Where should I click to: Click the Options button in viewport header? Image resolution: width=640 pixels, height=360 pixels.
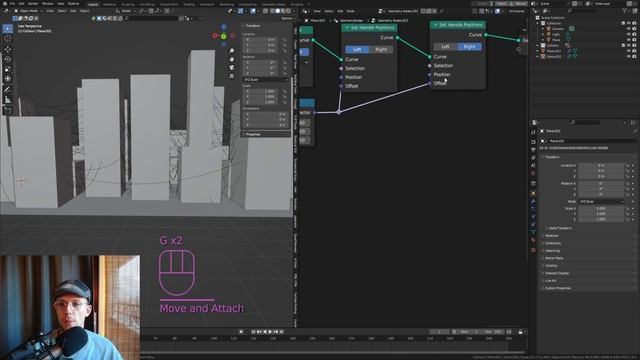[287, 18]
